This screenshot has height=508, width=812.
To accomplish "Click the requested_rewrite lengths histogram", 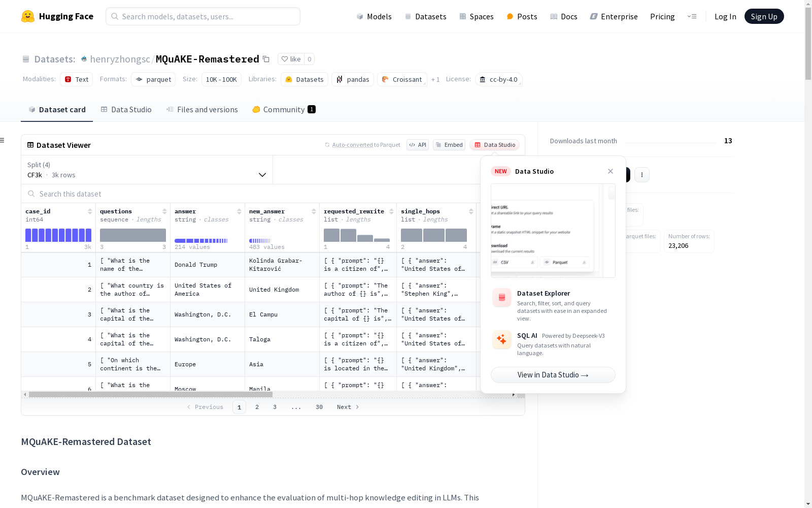I will pos(357,235).
